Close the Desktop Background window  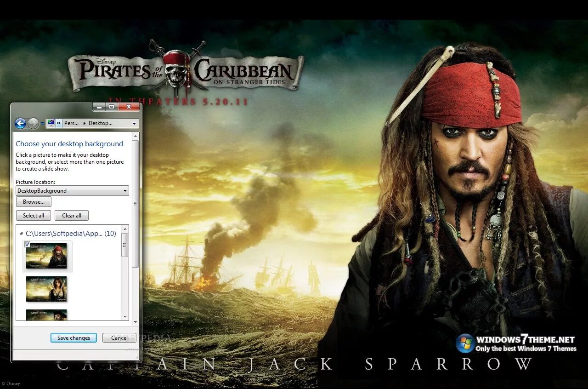pyautogui.click(x=129, y=107)
